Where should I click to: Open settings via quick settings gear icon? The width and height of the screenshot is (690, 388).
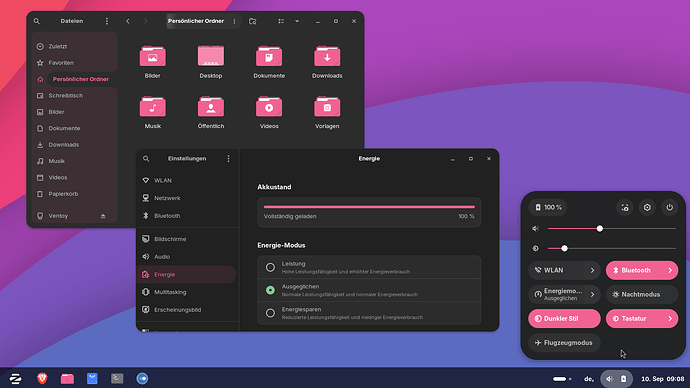pyautogui.click(x=647, y=207)
